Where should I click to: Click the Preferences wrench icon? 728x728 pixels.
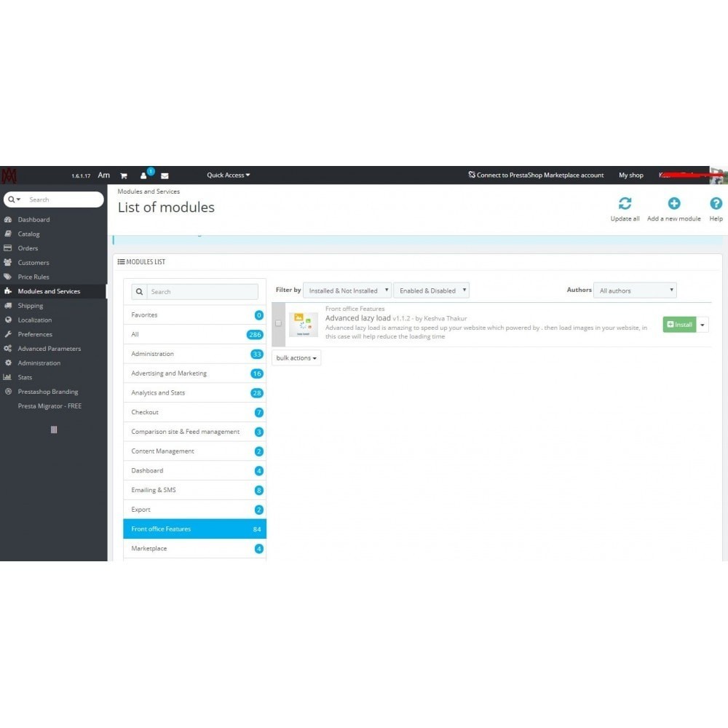[8, 334]
